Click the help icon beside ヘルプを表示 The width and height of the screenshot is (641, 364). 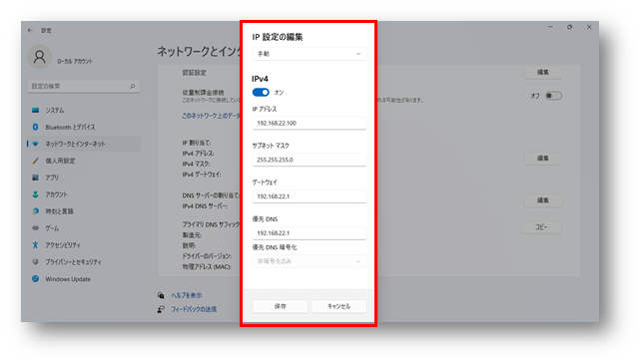pos(161,295)
